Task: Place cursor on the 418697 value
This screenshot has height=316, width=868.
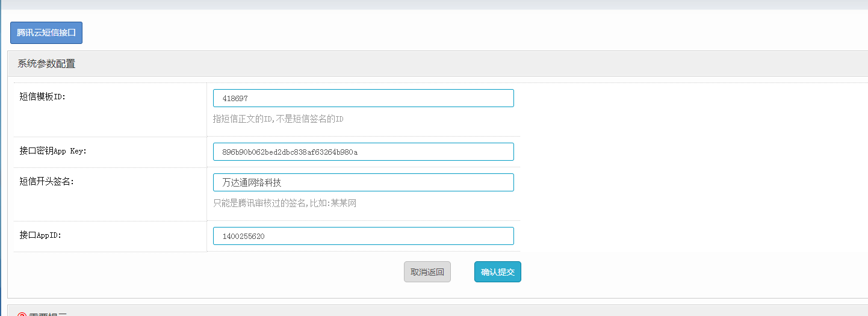Action: click(x=235, y=98)
